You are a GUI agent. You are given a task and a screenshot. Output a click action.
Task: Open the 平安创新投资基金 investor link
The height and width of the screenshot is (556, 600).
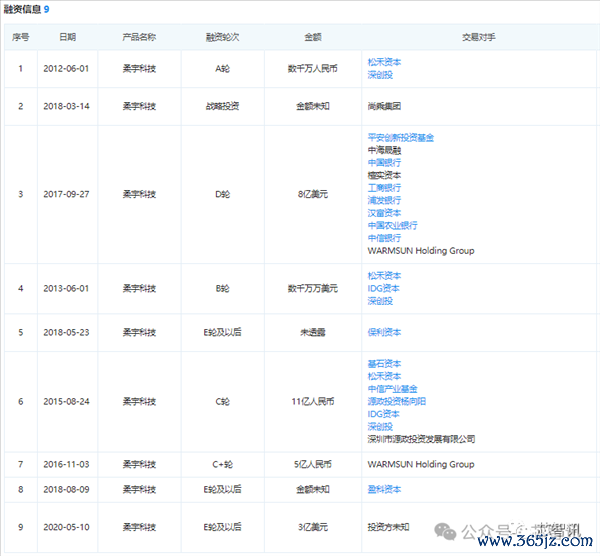coord(401,137)
